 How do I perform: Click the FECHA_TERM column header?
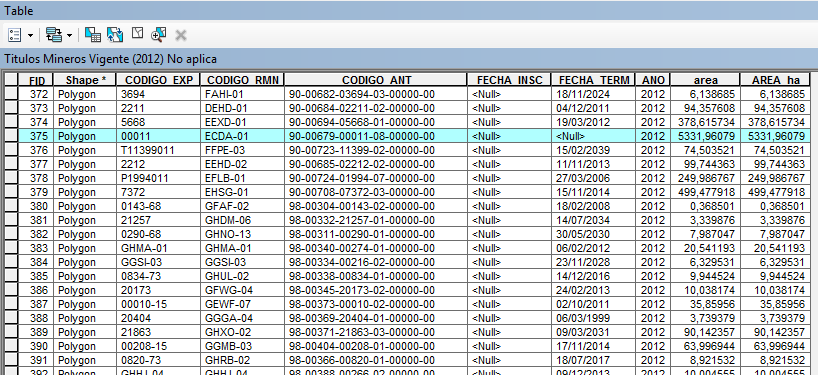[593, 80]
